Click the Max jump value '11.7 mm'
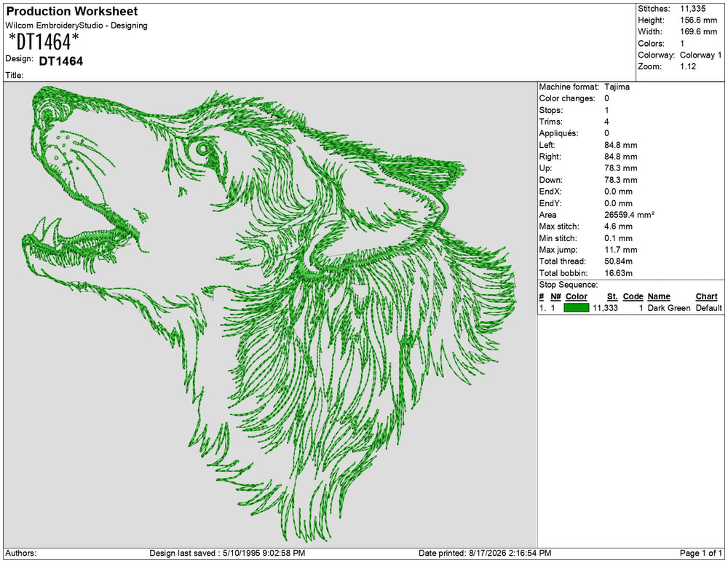Image resolution: width=728 pixels, height=563 pixels. tap(621, 250)
